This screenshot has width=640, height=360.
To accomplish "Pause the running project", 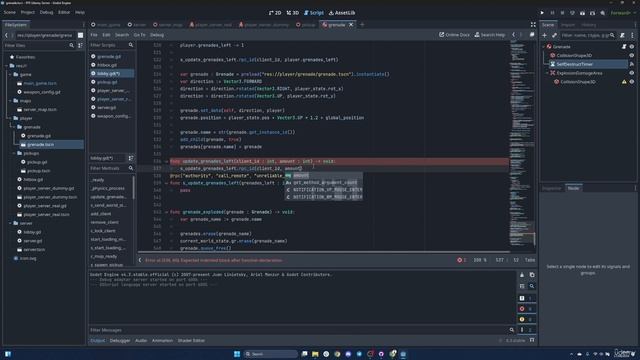I will [552, 13].
